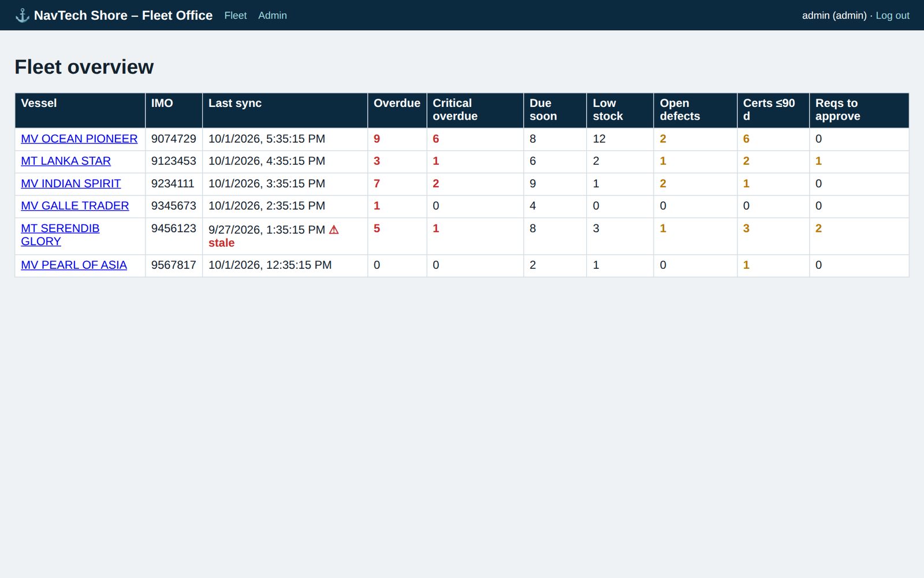Screen dimensions: 924x578
Task: Click last sync time 10/1/2026, 12:35:15 PM
Action: tap(270, 265)
